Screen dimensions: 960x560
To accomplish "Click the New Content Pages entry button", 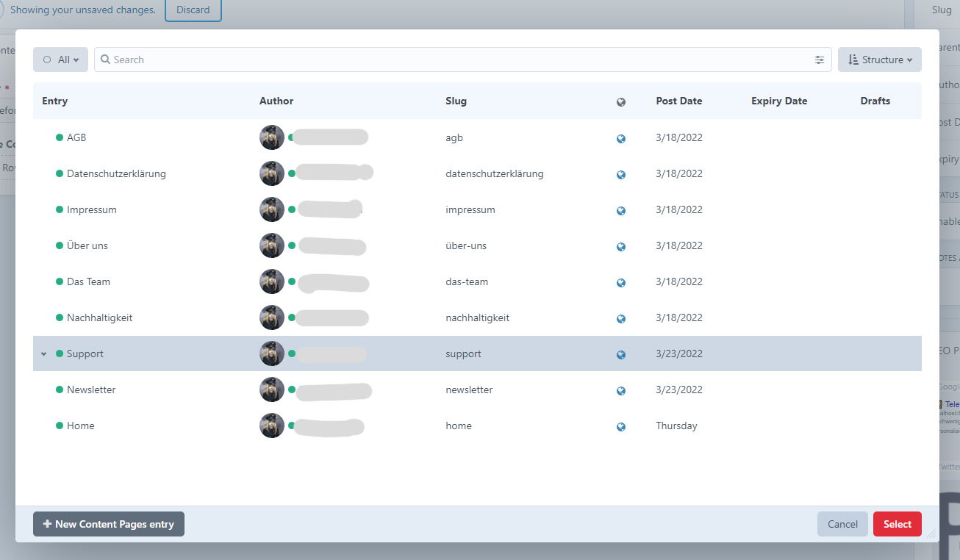I will tap(108, 524).
